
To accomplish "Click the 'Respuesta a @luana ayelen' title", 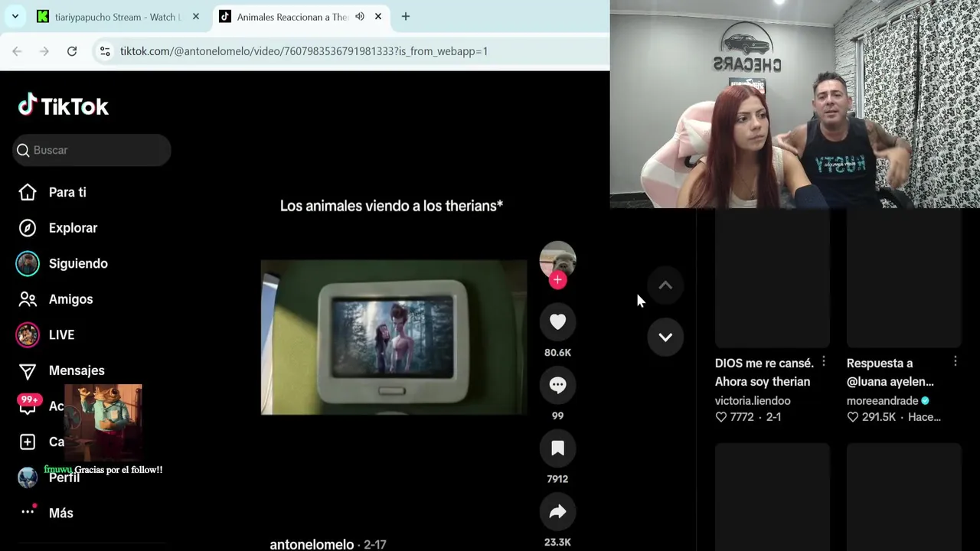I will tap(890, 373).
